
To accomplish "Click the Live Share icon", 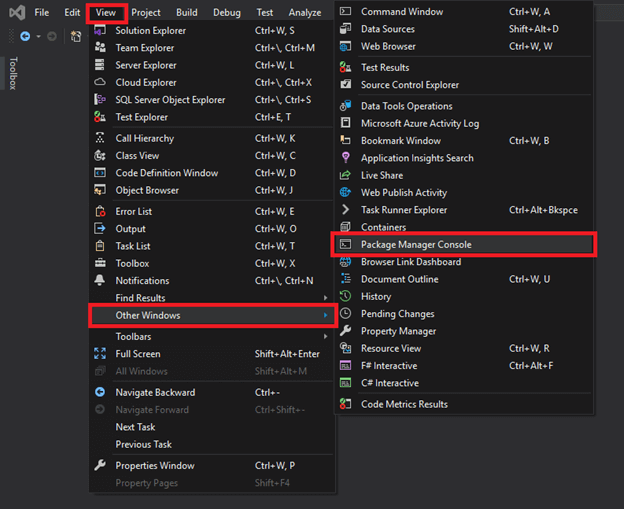I will click(x=345, y=175).
